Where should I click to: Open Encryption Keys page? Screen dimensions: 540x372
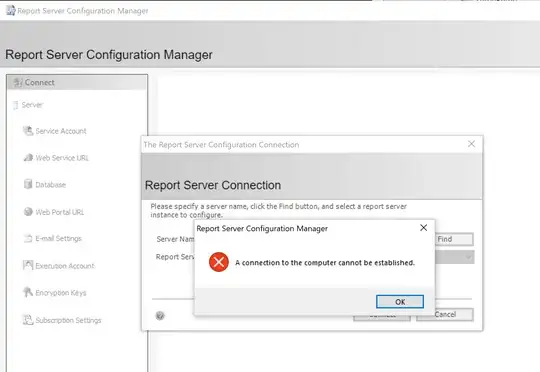(61, 293)
